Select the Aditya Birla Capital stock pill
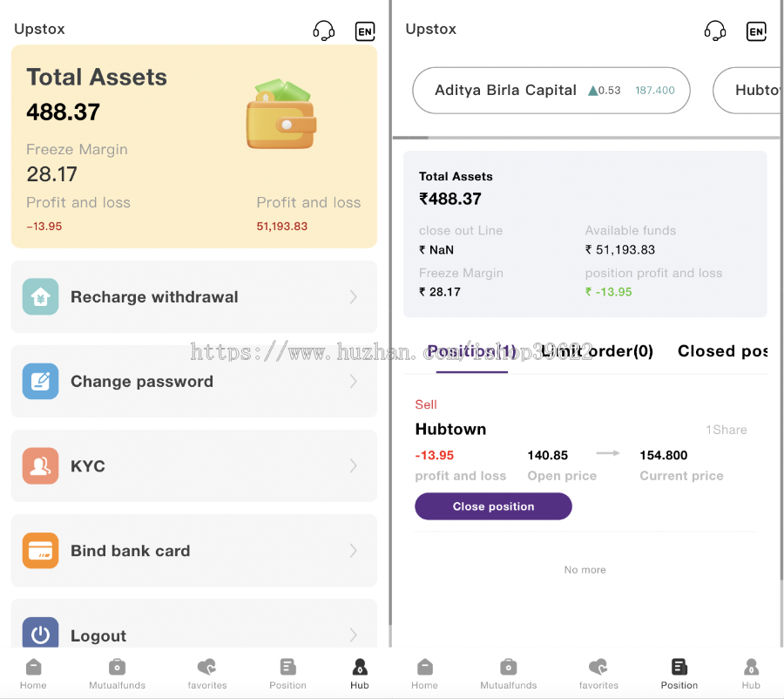This screenshot has width=784, height=699. point(551,91)
